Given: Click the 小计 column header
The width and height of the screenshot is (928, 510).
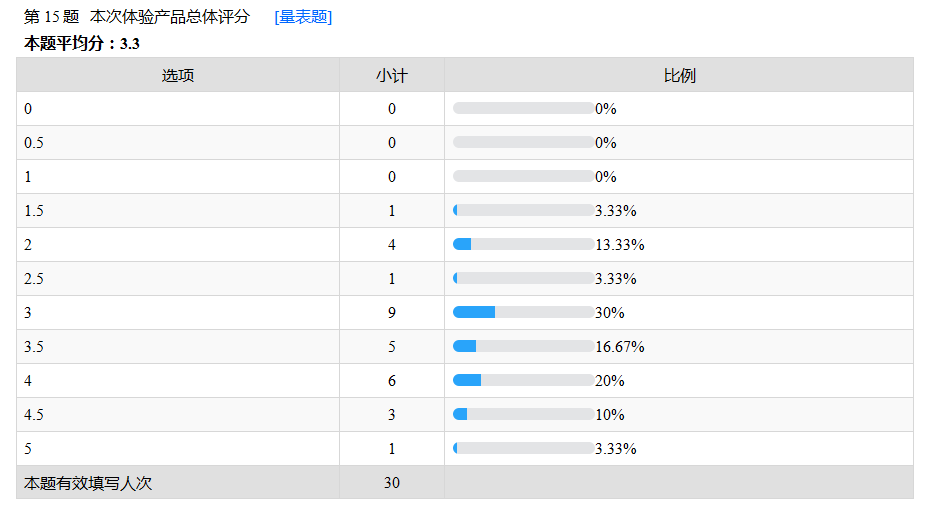Looking at the screenshot, I should [392, 75].
